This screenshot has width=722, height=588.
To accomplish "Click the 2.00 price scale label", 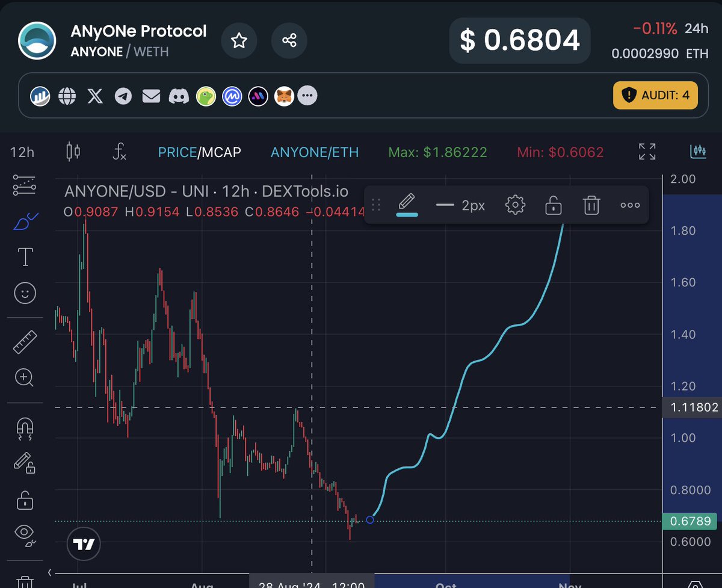I will point(683,179).
